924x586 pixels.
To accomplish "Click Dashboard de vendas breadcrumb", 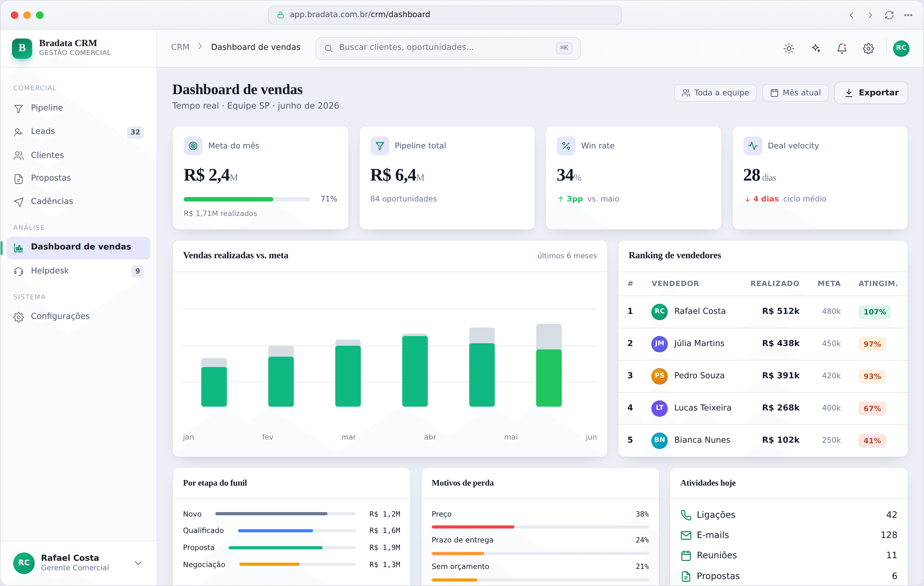I will [x=256, y=47].
